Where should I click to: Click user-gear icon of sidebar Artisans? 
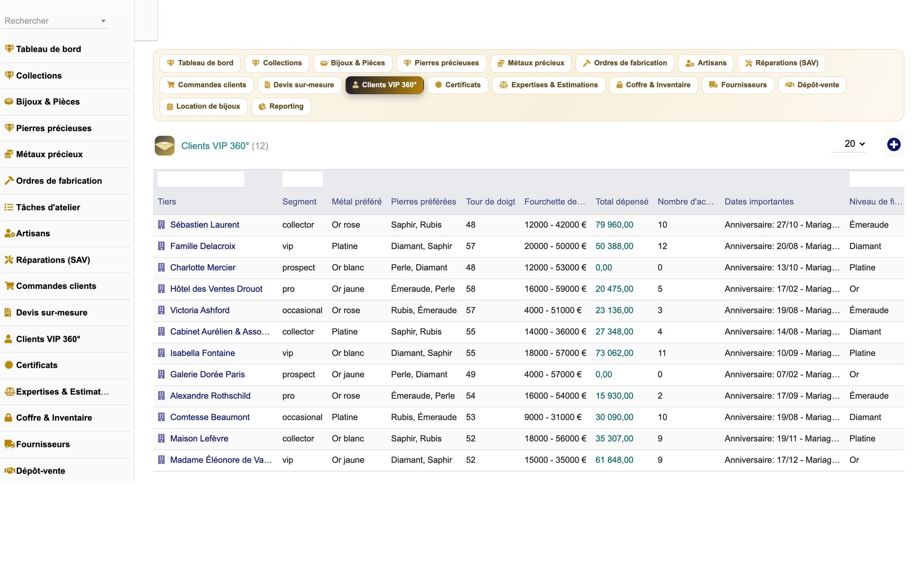point(9,233)
